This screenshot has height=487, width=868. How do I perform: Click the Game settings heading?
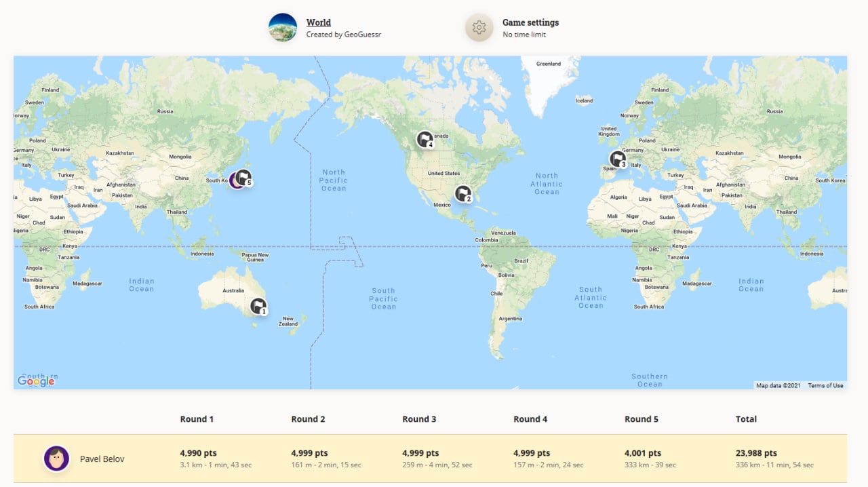pyautogui.click(x=531, y=22)
